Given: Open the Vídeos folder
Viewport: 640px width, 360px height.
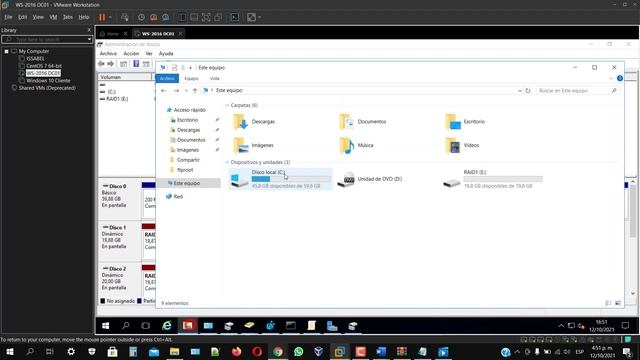Looking at the screenshot, I should (462, 145).
